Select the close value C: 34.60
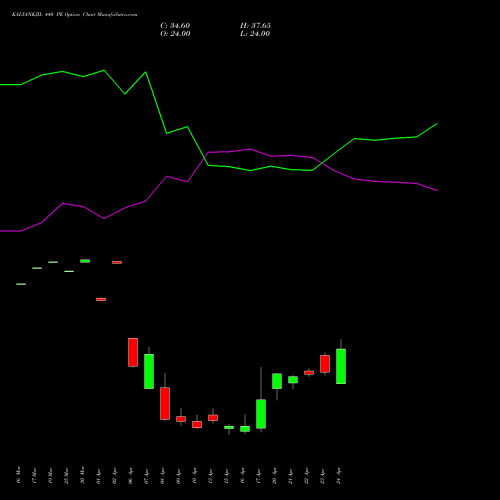The width and height of the screenshot is (500, 500). click(x=175, y=26)
